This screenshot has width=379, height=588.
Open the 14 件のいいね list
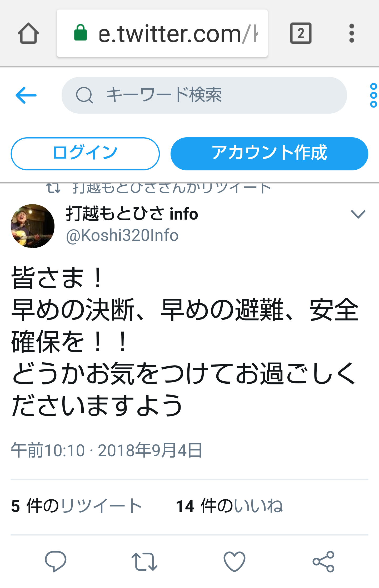tap(229, 506)
